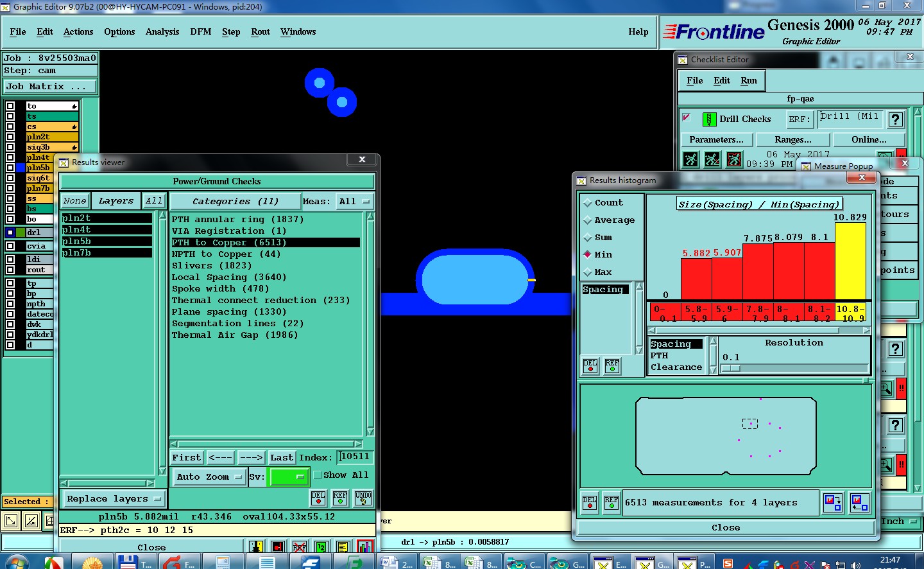Image resolution: width=924 pixels, height=569 pixels.
Task: Click DEL icon in Results viewer
Action: tap(318, 498)
